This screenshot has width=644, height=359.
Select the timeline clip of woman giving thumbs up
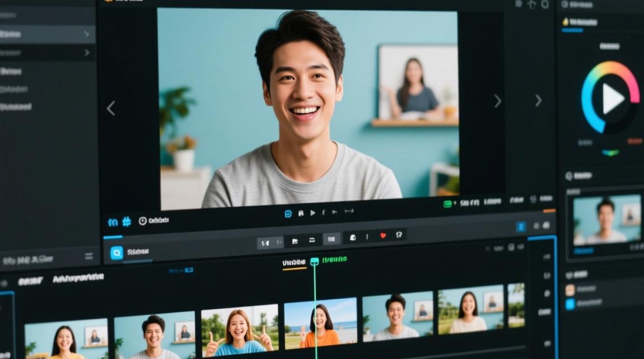click(x=240, y=330)
